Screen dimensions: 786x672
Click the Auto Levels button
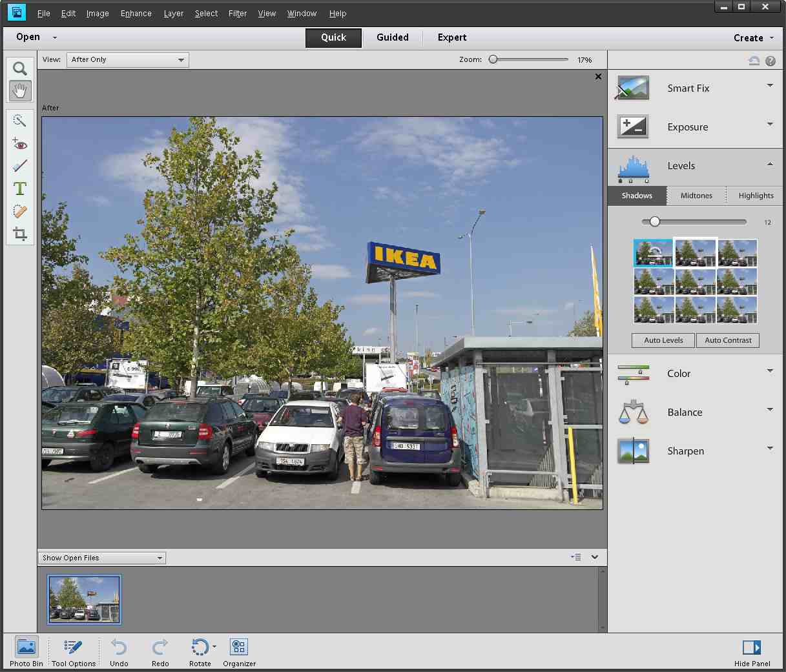coord(663,340)
